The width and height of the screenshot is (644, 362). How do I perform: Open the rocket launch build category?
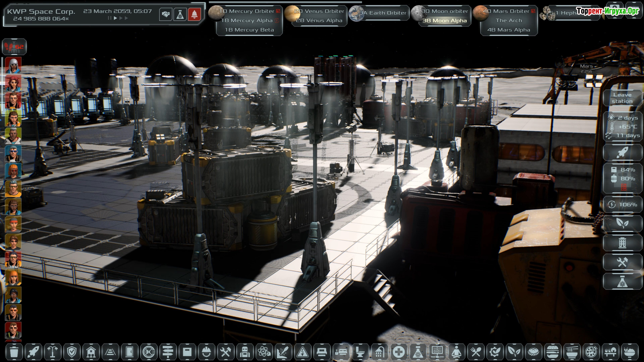33,352
